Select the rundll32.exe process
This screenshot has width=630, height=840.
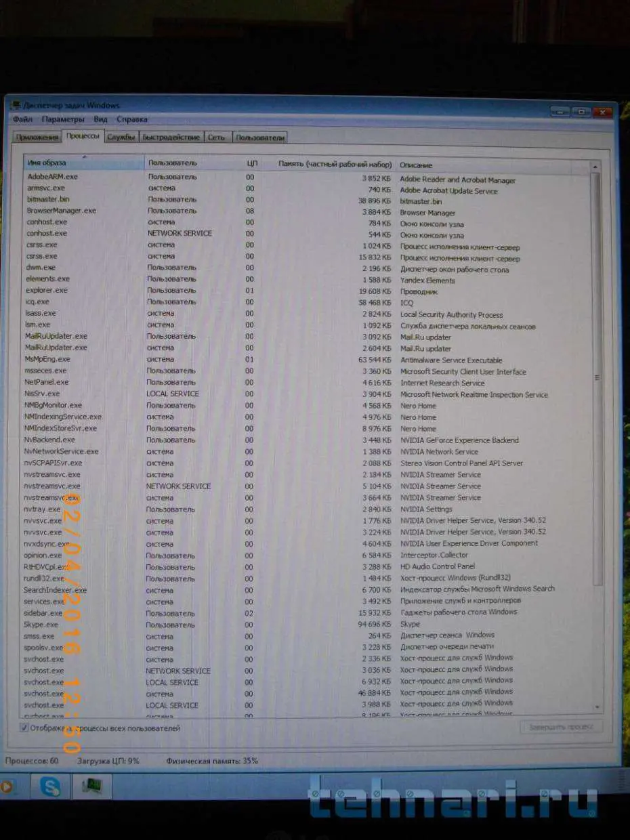pos(307,579)
